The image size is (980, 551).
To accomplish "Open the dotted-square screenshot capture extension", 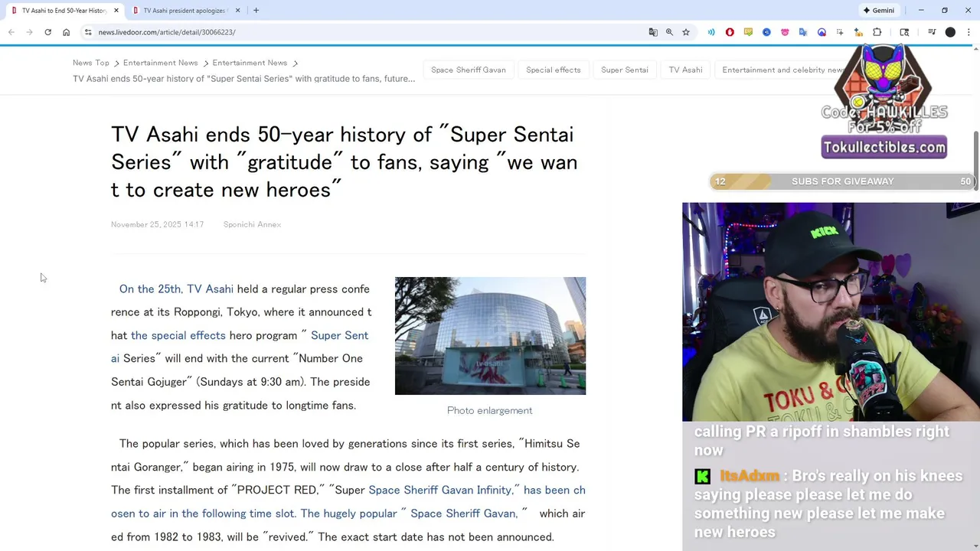I will click(x=840, y=32).
